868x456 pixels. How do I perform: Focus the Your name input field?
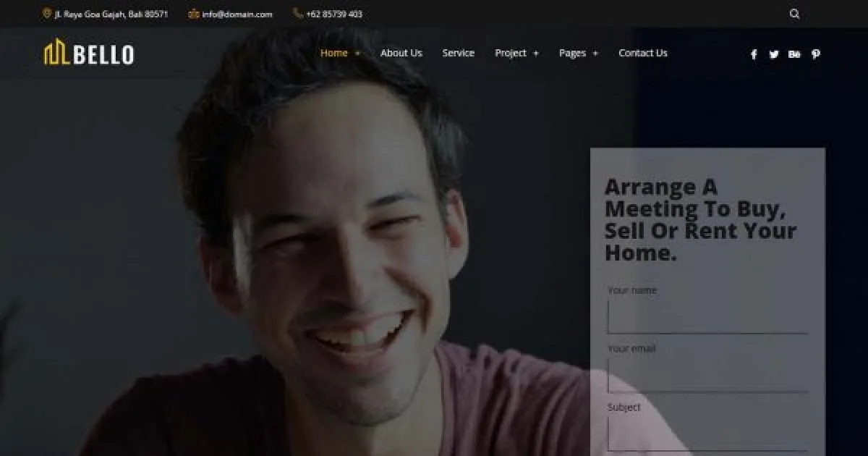707,316
